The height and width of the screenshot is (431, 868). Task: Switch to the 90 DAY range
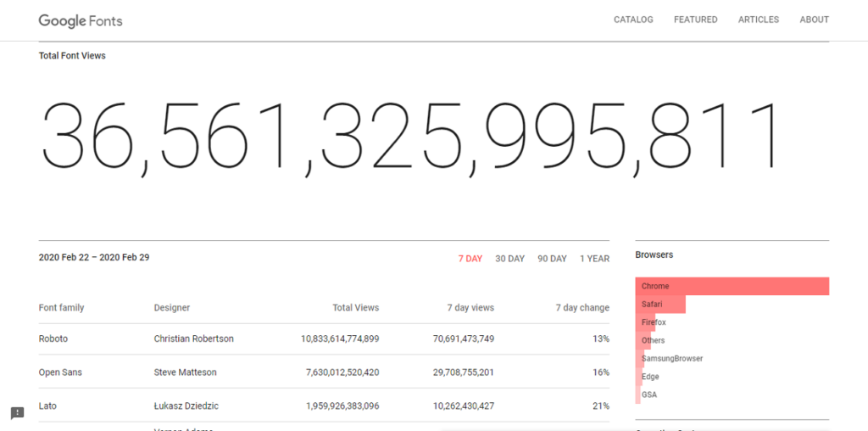(x=552, y=259)
